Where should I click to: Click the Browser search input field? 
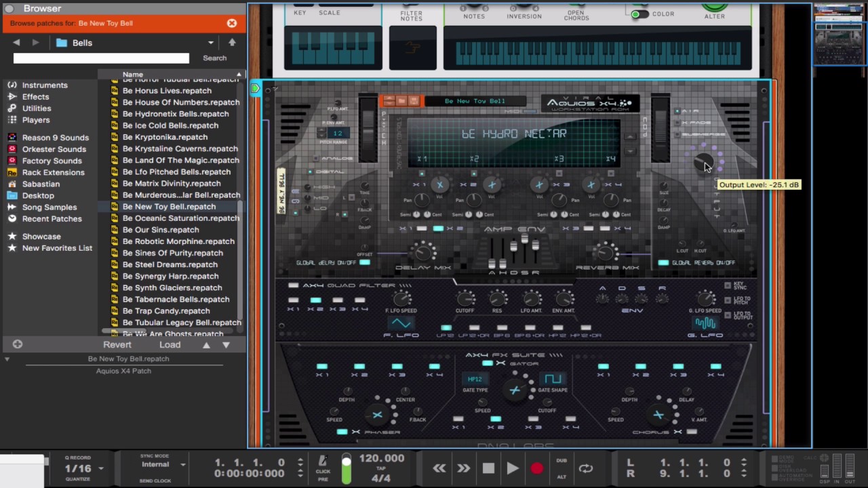[x=101, y=58]
